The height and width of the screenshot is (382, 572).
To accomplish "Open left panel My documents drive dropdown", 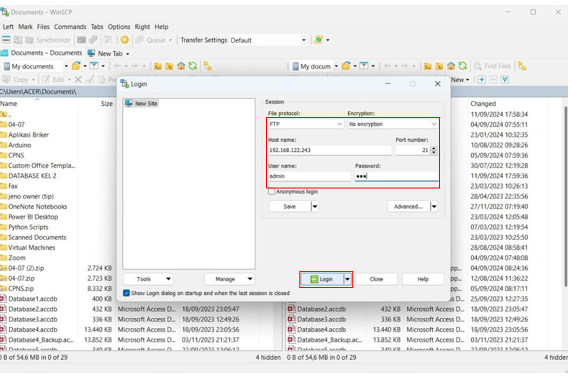I will [x=66, y=66].
